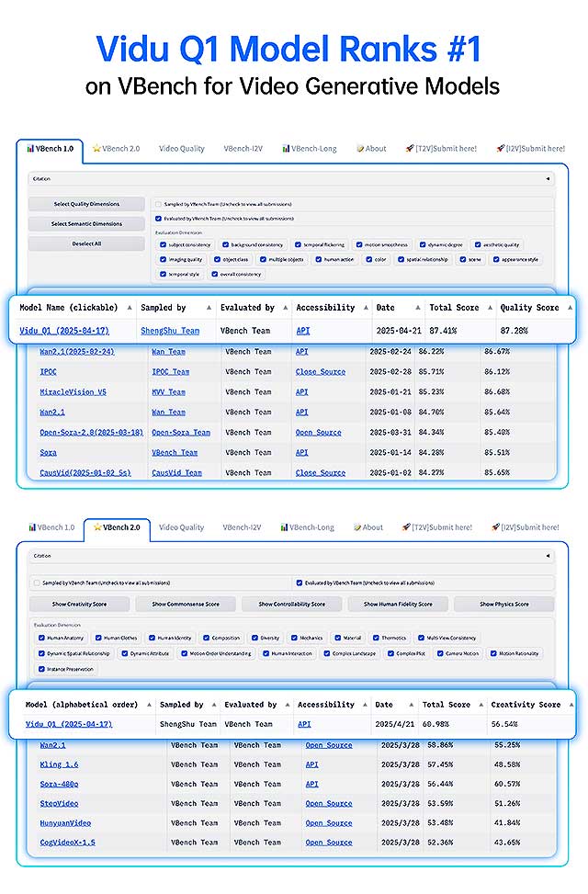Open Video Quality tab in the VBench 1.0 panel
The height and width of the screenshot is (894, 588).
click(x=181, y=148)
